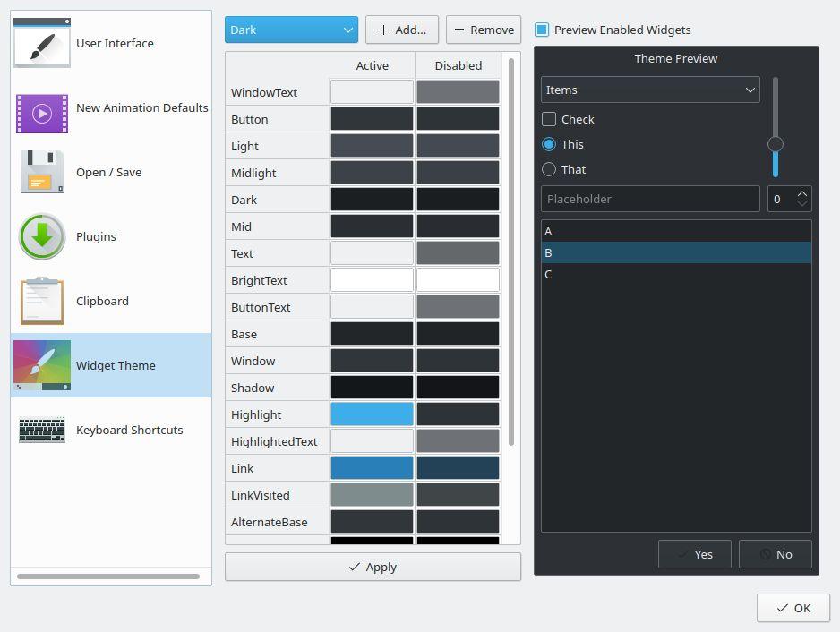Pick the Disabled LinkVisited color swatch
The height and width of the screenshot is (632, 840).
pyautogui.click(x=458, y=495)
